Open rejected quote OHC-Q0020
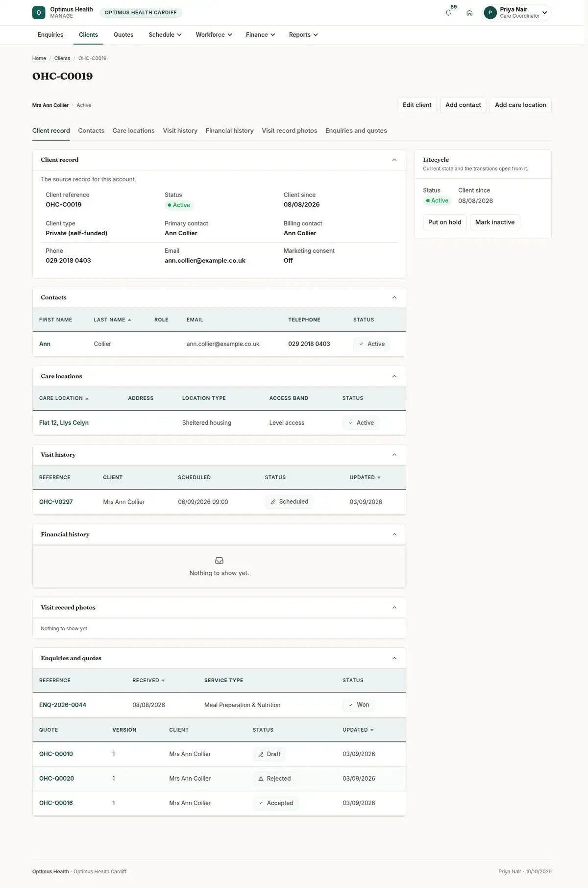 (56, 779)
